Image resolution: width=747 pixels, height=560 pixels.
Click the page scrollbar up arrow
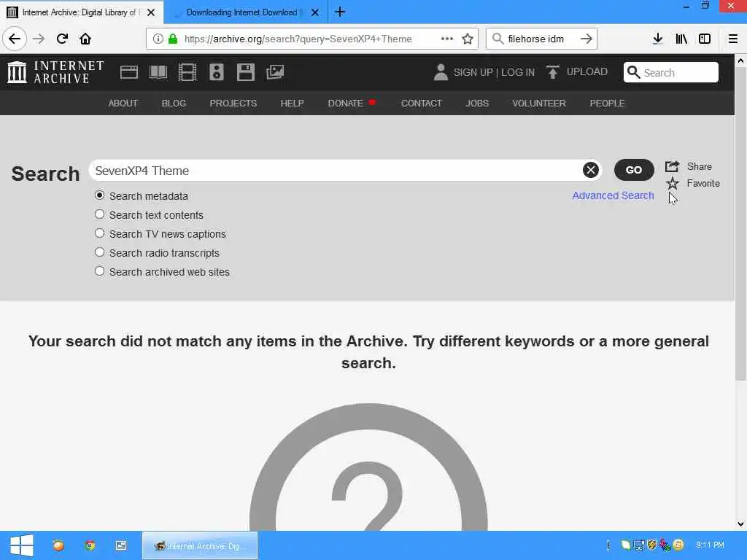740,61
